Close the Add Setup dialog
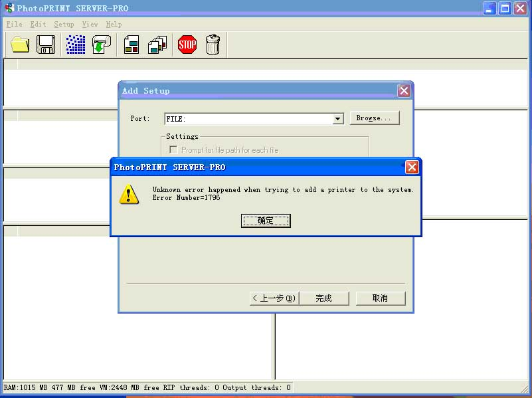Screen dimensions: 532x398 pos(404,90)
